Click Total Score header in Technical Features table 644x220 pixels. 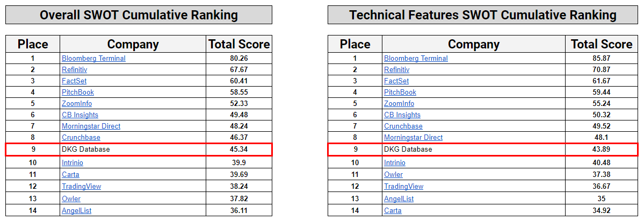click(x=601, y=44)
